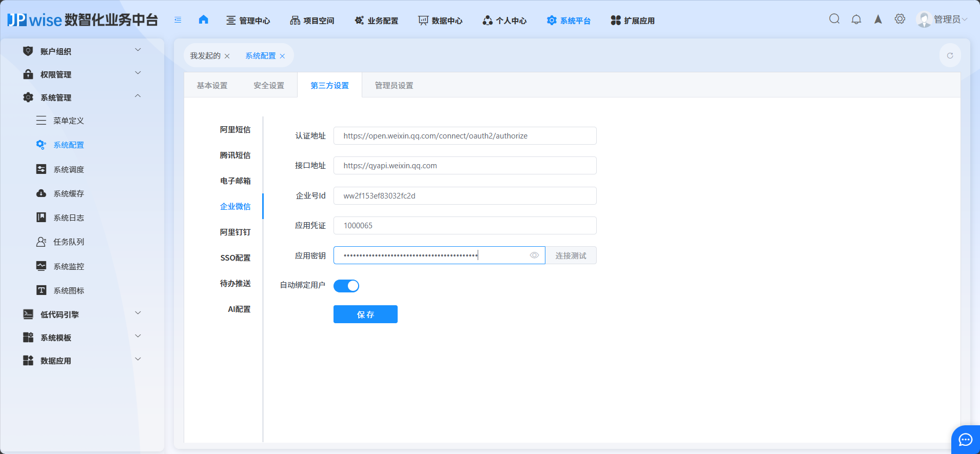Click the cloud icon beside 系统缓存
This screenshot has height=454, width=980.
[x=41, y=193]
